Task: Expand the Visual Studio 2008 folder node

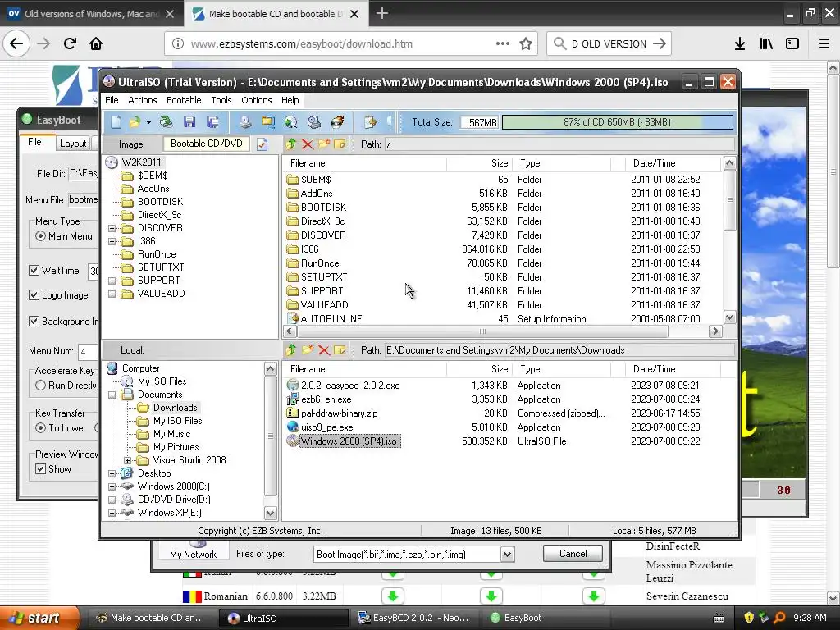Action: coord(127,460)
